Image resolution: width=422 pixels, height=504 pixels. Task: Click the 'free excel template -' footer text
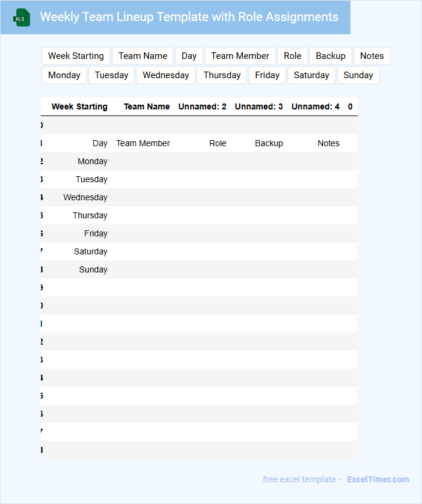[x=302, y=479]
